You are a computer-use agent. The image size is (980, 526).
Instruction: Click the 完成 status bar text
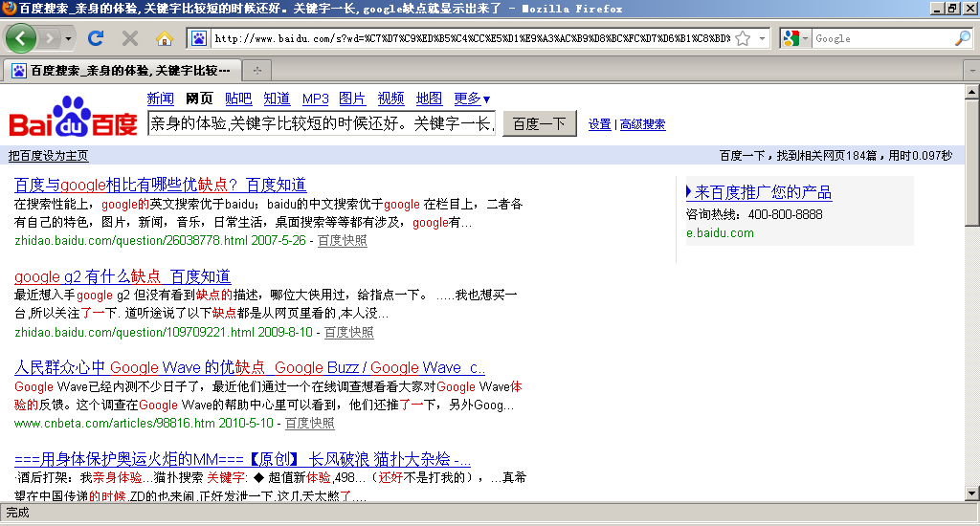click(17, 513)
